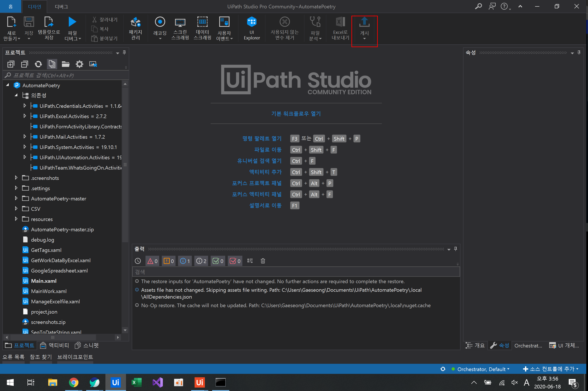Viewport: 588px width, 391px height.
Task: Click remove unused screenshots icon
Action: tap(93, 64)
